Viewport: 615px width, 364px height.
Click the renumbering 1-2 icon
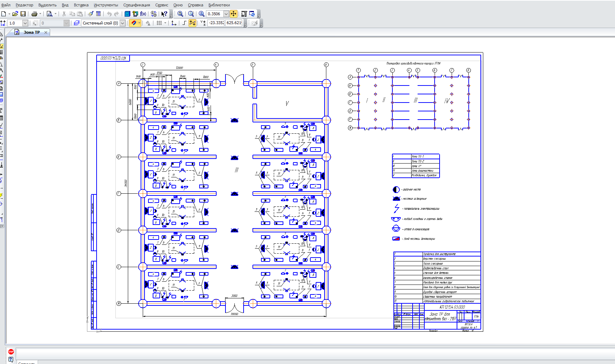click(x=154, y=14)
